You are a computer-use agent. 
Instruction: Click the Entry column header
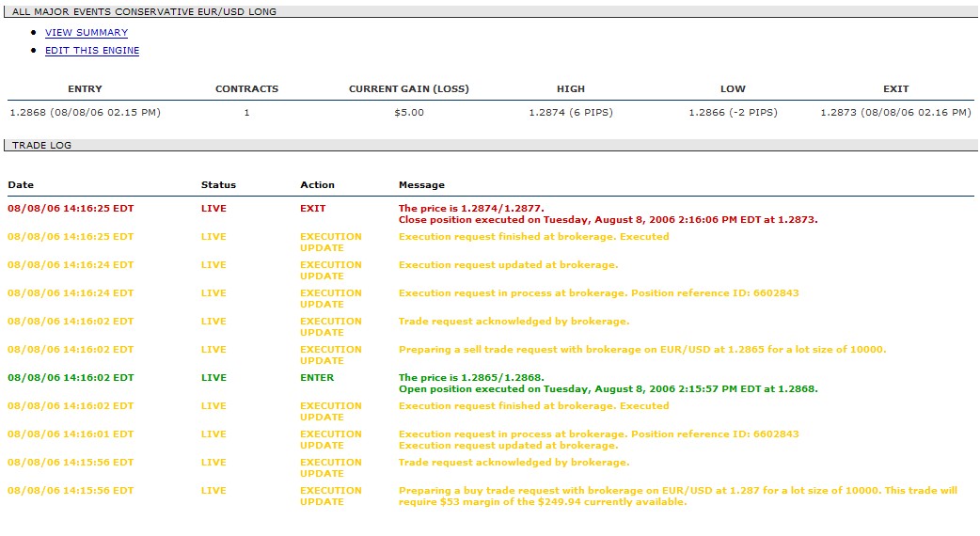(85, 89)
